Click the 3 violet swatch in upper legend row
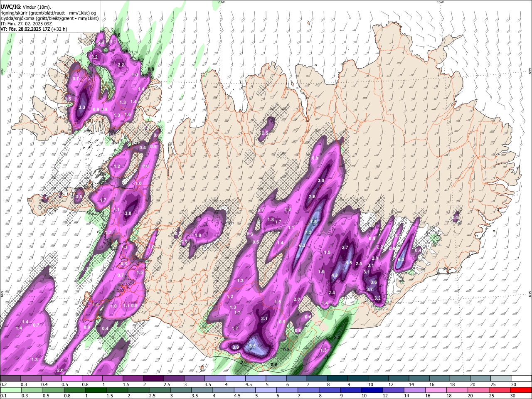Viewport: 532px width, 399px height. [x=195, y=379]
